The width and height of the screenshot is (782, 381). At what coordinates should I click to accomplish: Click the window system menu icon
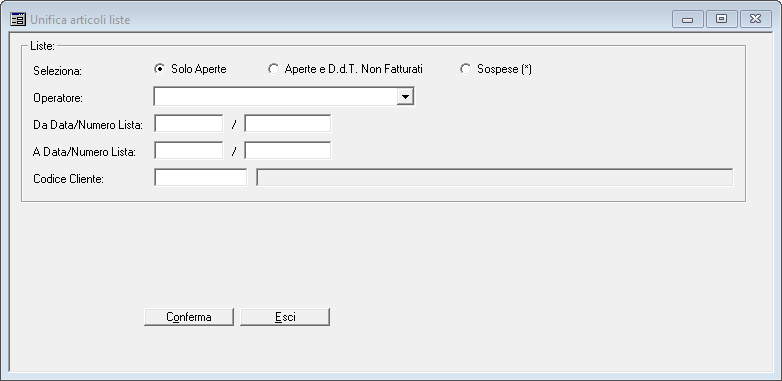(18, 19)
